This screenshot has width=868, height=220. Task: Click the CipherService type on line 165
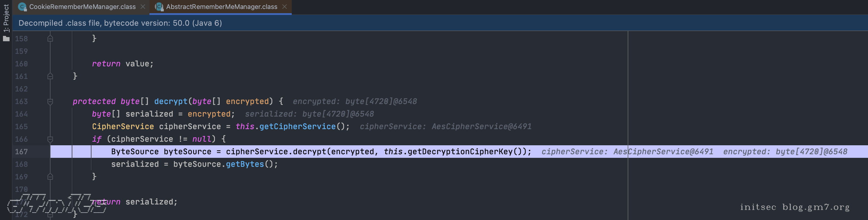[x=123, y=127]
